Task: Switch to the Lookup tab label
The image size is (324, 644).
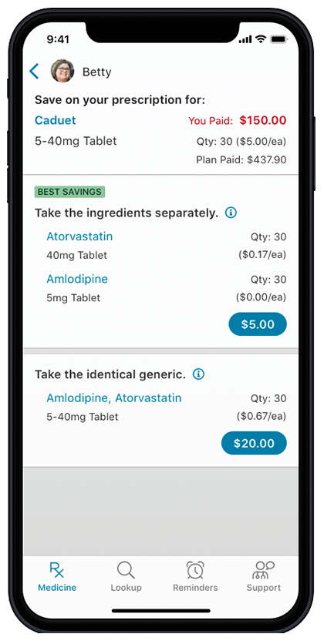Action: 126,588
